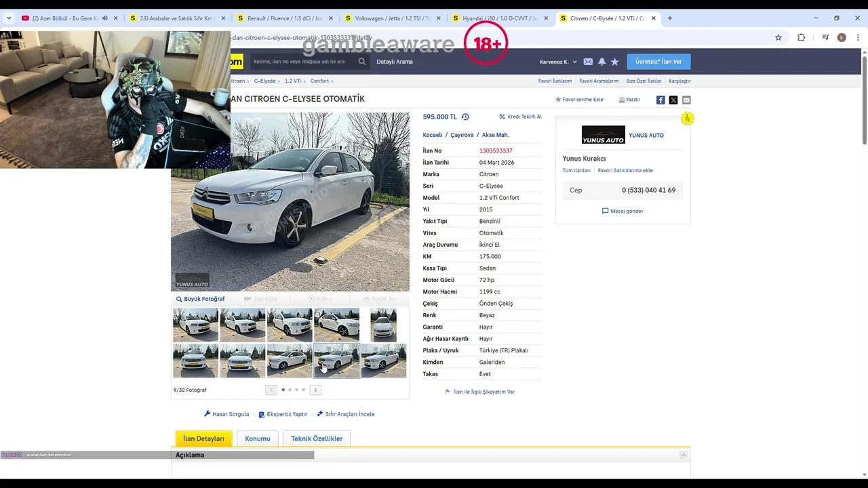The image size is (868, 488).
Task: Click the price history clock icon
Action: [465, 117]
